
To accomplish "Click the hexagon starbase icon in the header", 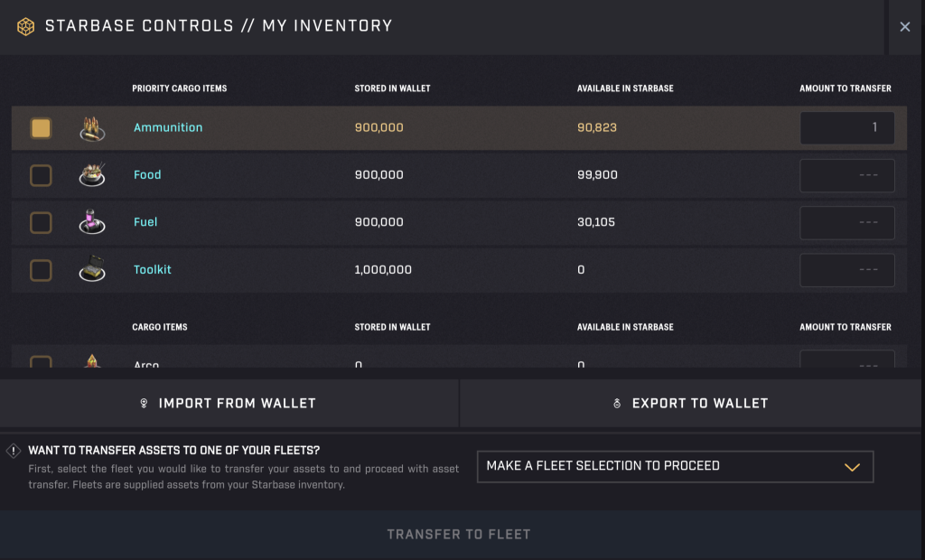I will (x=26, y=25).
